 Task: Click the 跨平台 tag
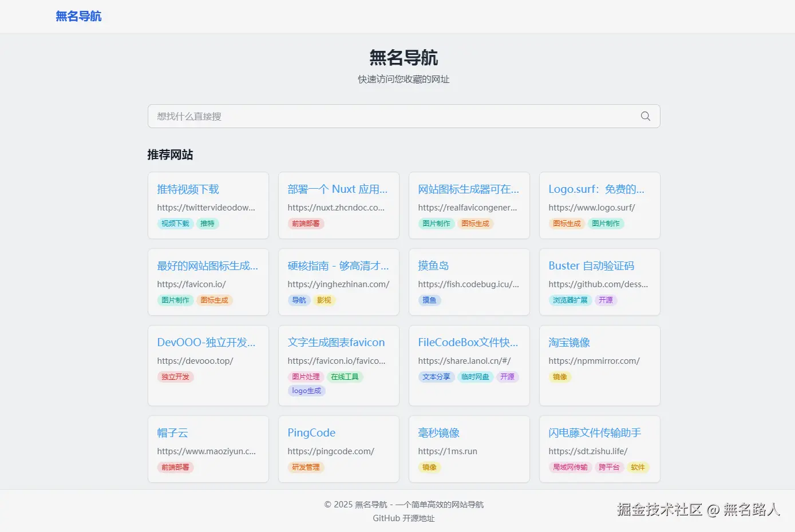coord(609,467)
